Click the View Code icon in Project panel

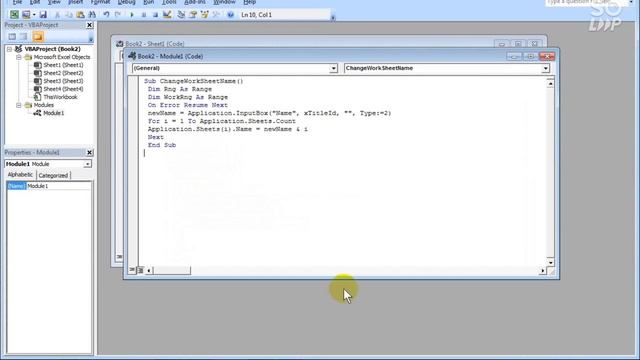click(12, 37)
